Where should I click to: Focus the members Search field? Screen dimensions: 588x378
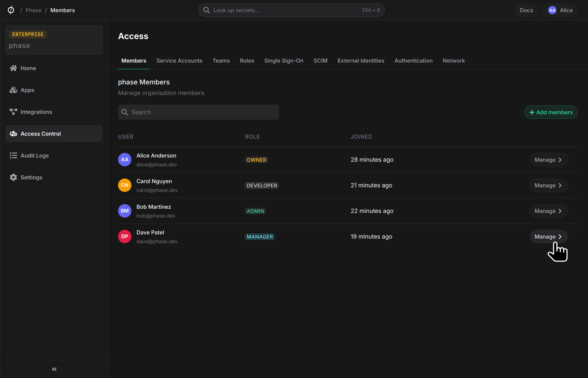pos(198,112)
